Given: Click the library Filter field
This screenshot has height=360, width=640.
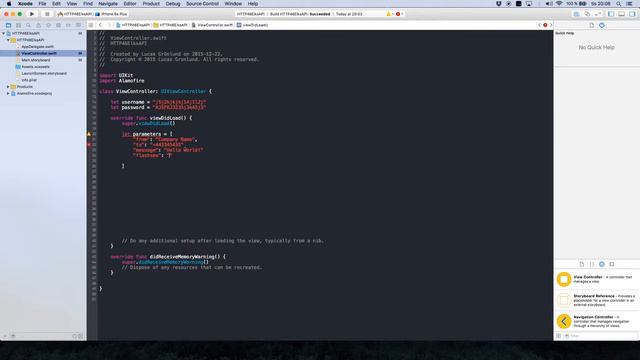Looking at the screenshot, I should [600, 336].
